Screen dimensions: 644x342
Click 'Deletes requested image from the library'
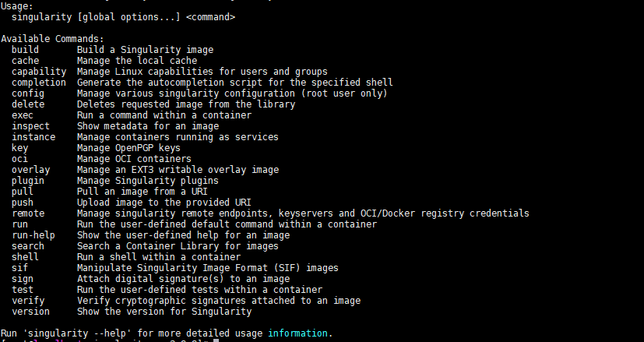185,104
